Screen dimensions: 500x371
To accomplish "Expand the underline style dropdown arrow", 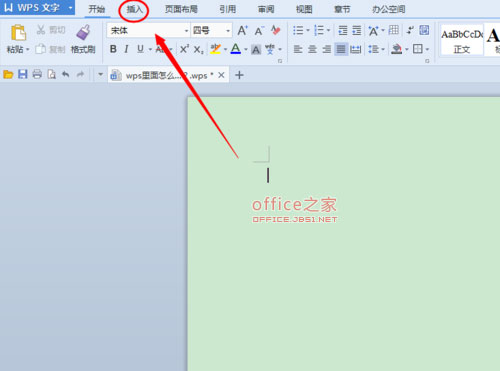I will click(x=150, y=50).
